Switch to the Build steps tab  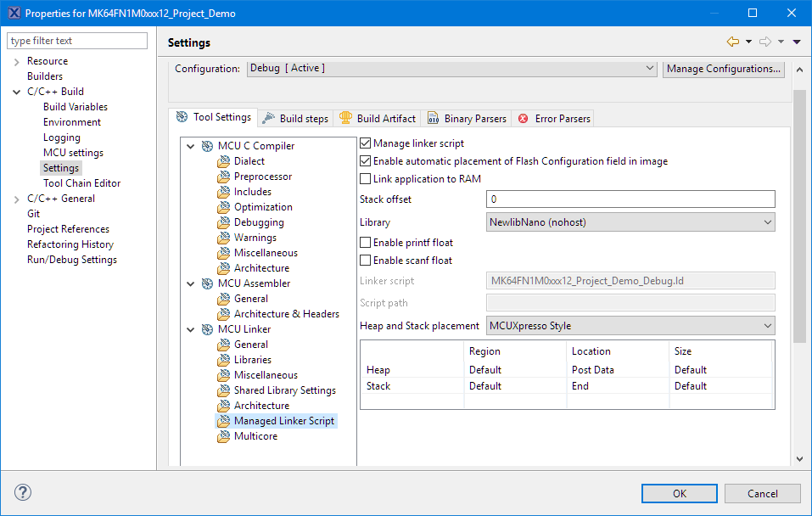295,119
